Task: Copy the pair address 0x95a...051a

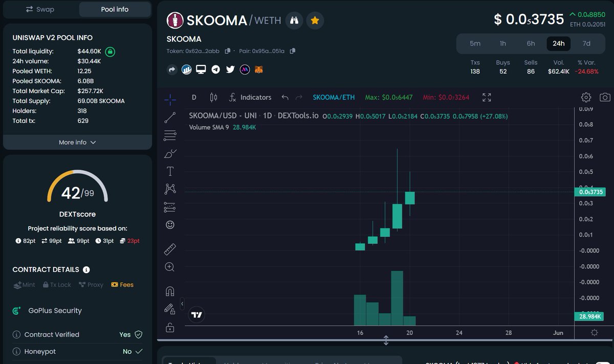Action: point(292,51)
